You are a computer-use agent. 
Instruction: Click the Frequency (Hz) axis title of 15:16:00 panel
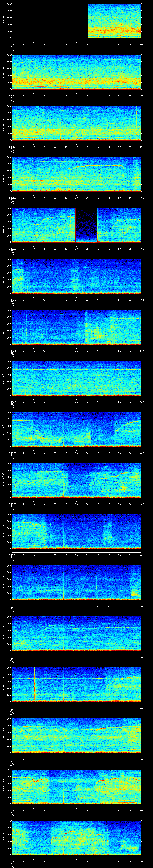[3, 378]
